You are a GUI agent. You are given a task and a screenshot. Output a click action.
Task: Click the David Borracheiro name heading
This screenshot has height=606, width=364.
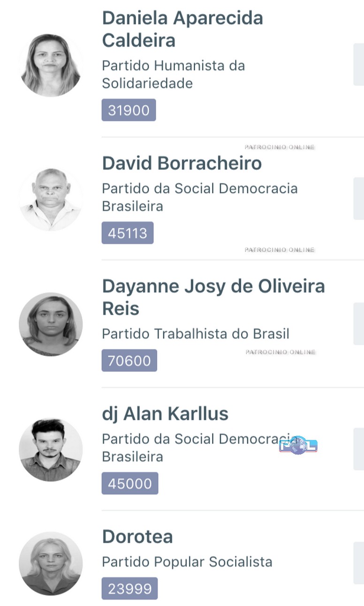(182, 163)
